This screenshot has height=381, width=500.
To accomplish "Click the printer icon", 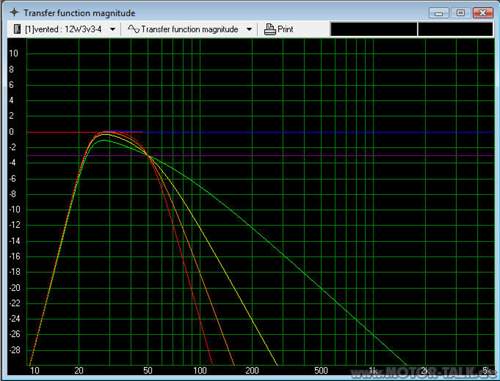I will [x=270, y=29].
